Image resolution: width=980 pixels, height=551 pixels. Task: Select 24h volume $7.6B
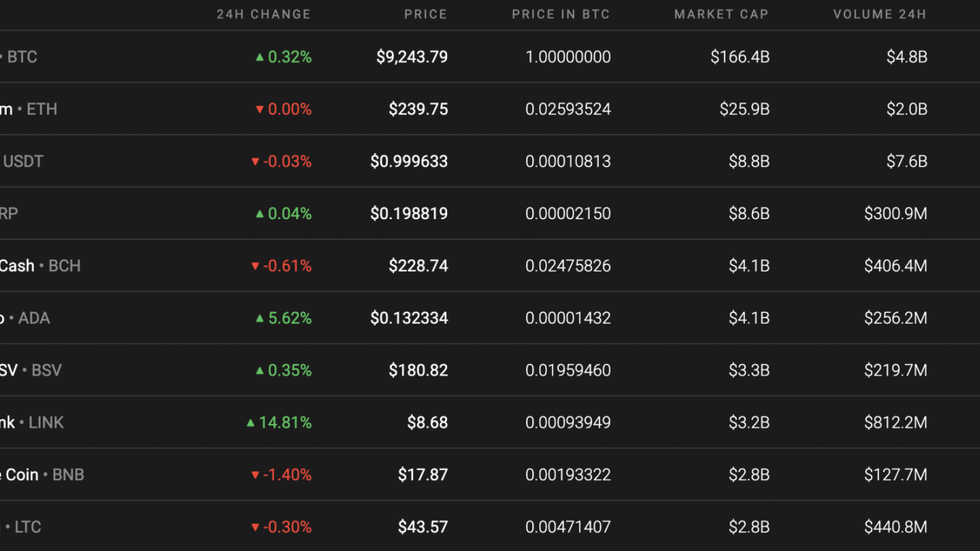[907, 162]
